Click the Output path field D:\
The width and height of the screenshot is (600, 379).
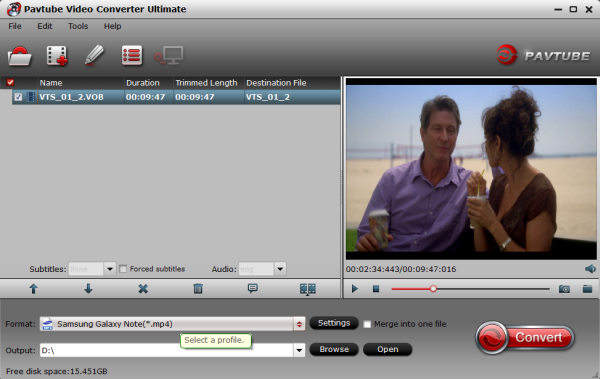coord(167,350)
